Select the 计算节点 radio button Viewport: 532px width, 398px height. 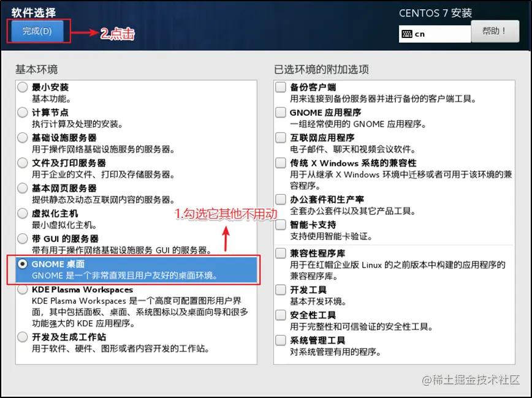23,112
